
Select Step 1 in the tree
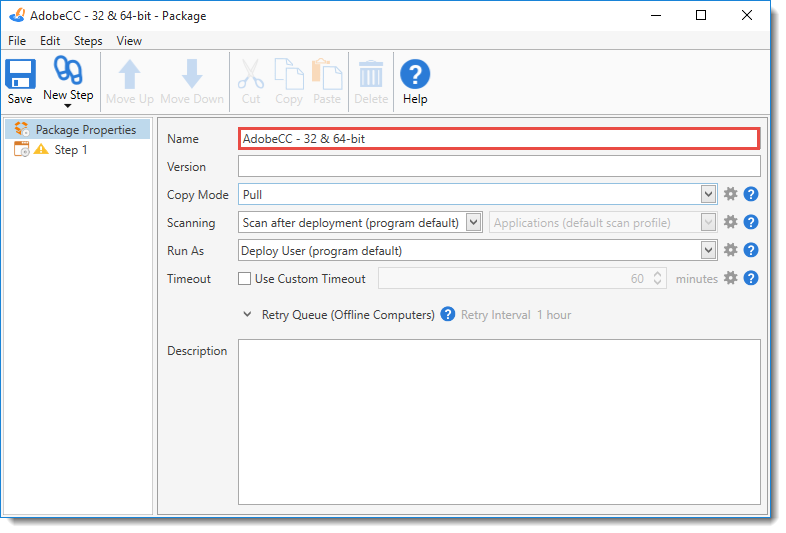click(x=71, y=150)
